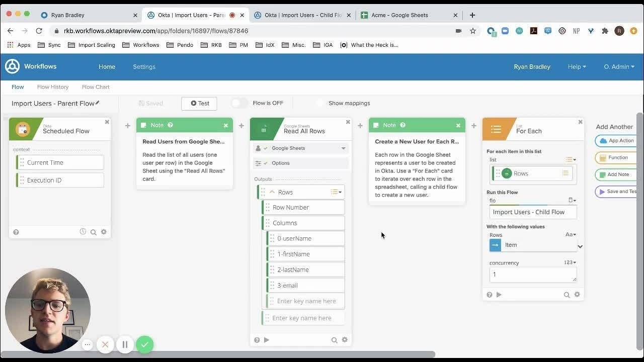Bookmark page with the star icon
Image resolution: width=644 pixels, height=362 pixels.
coord(473,31)
